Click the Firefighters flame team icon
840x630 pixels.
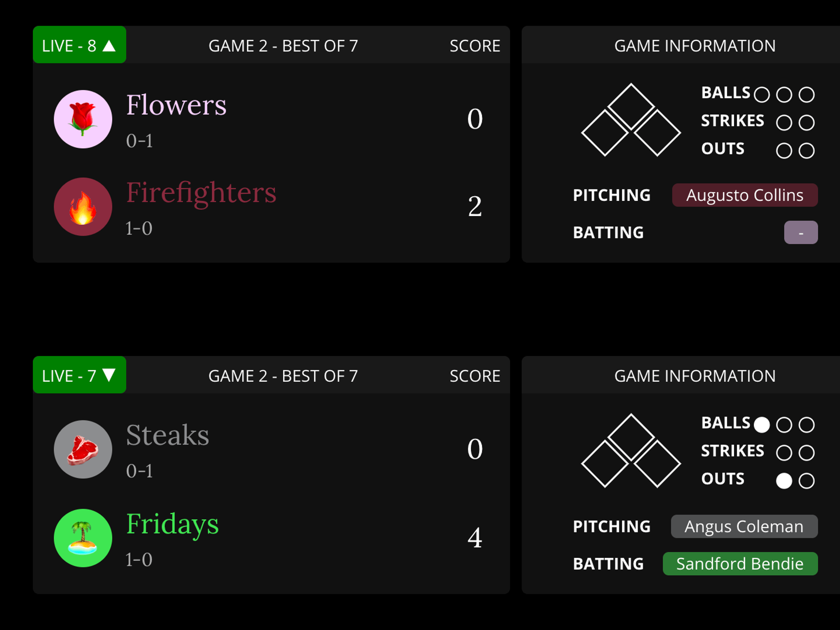pyautogui.click(x=83, y=207)
